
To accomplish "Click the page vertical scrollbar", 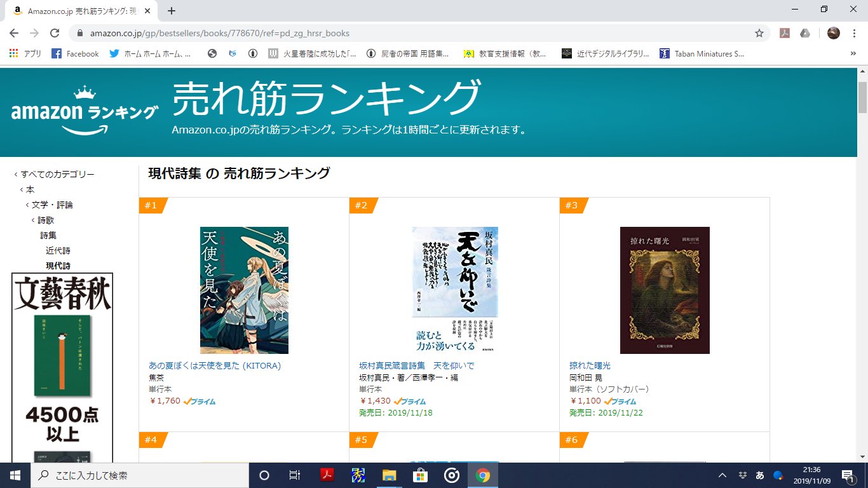I will coord(862,267).
